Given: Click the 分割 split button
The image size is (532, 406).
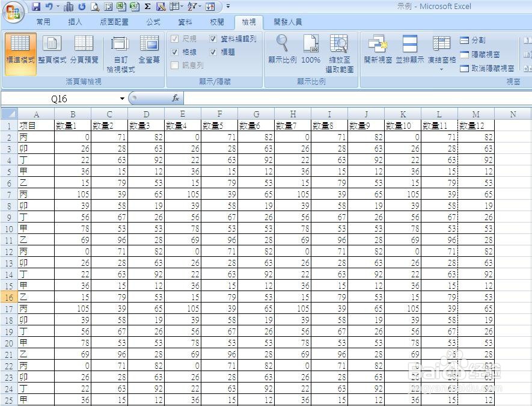Looking at the screenshot, I should [x=472, y=40].
